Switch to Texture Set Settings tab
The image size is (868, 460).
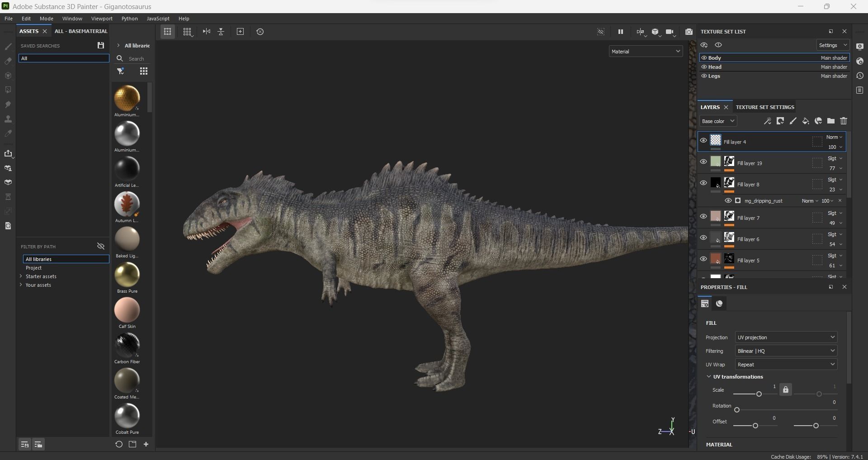click(x=765, y=107)
